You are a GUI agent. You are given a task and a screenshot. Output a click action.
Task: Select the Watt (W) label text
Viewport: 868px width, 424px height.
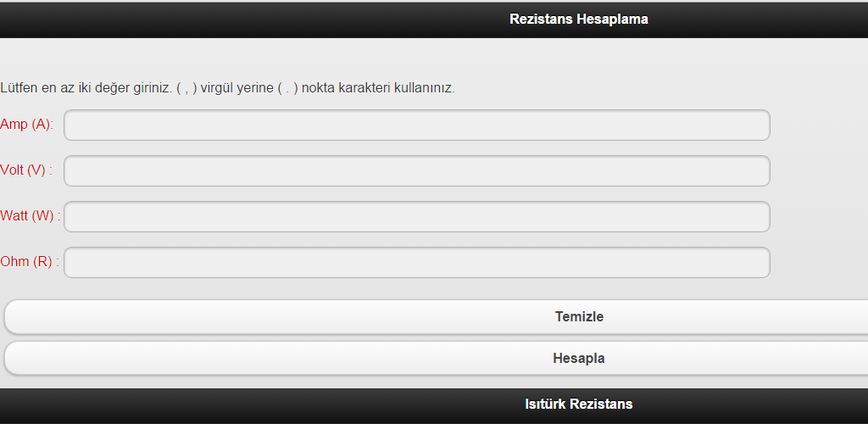coord(30,216)
